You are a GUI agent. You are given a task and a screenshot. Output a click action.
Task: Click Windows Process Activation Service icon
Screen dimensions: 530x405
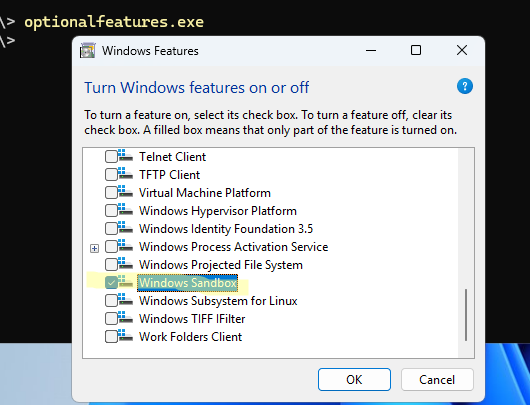pos(125,245)
